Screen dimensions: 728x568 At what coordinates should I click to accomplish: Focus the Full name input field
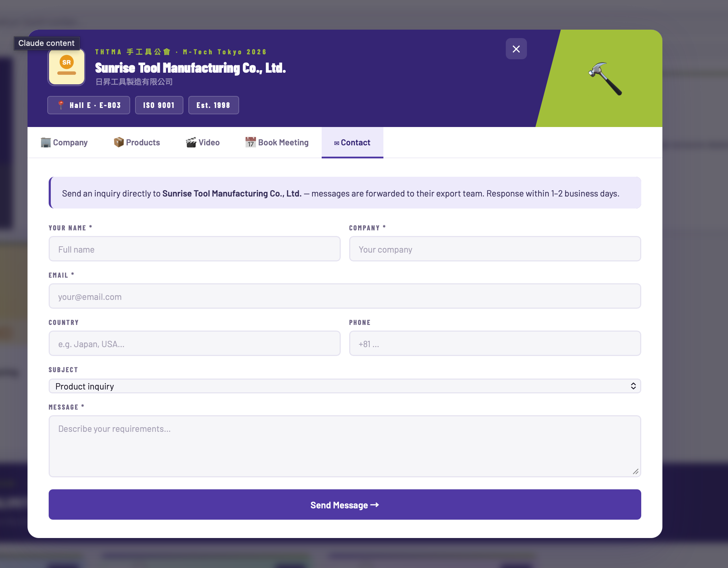pyautogui.click(x=194, y=249)
